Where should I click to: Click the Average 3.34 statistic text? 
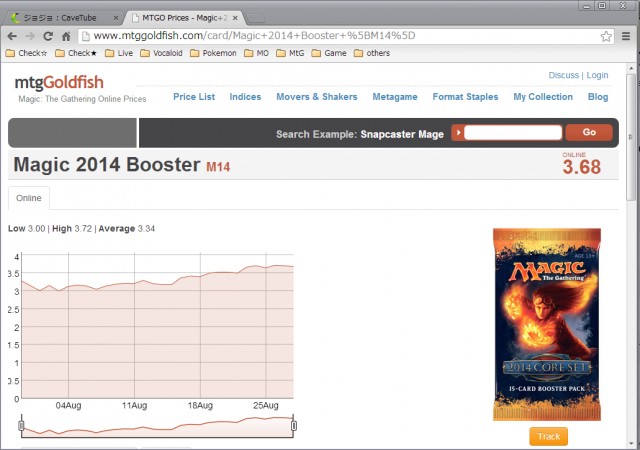tap(127, 229)
